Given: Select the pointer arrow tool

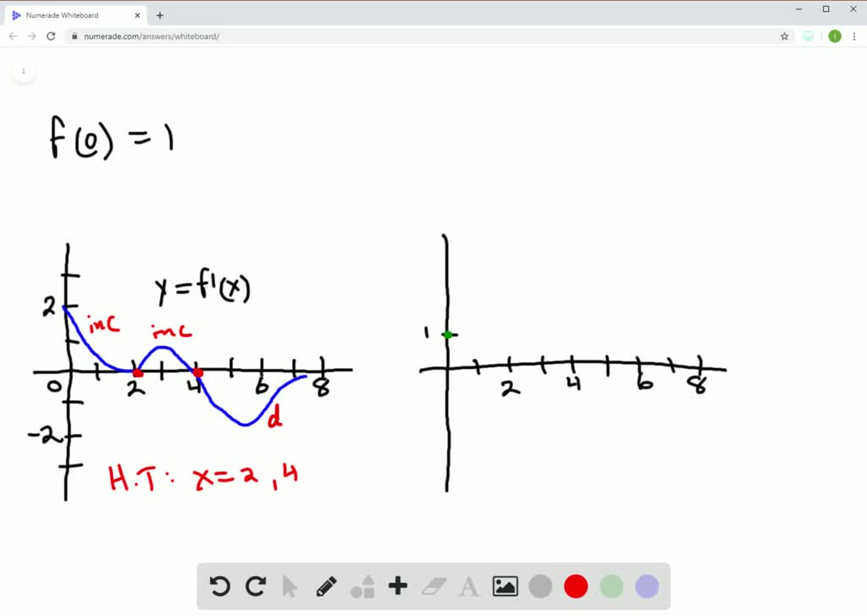Looking at the screenshot, I should coord(290,586).
